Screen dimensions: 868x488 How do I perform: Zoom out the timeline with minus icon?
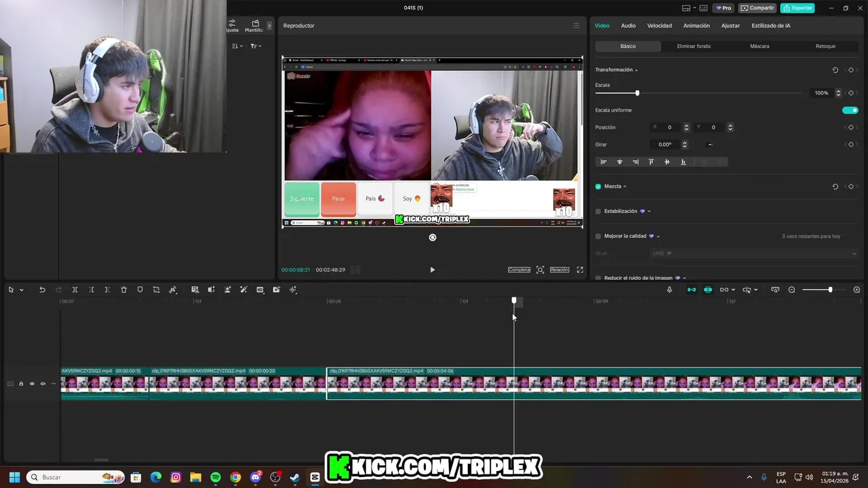pos(791,289)
